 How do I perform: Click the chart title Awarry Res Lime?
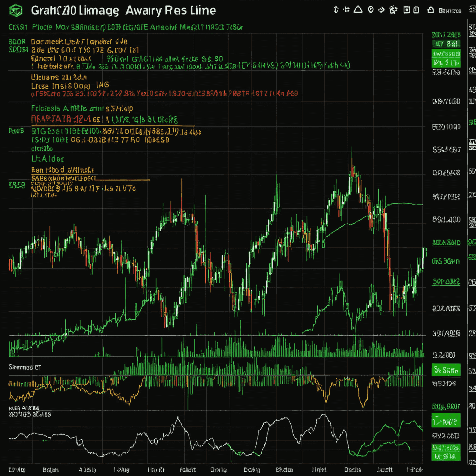[x=170, y=11]
